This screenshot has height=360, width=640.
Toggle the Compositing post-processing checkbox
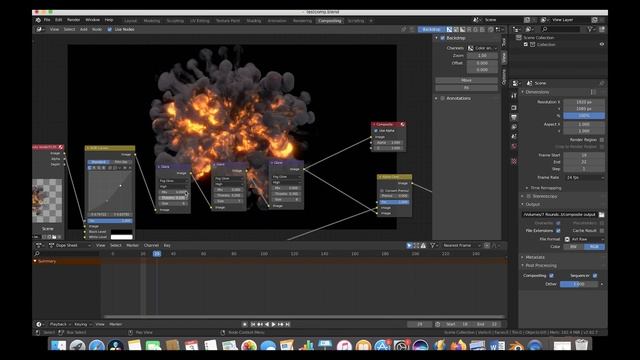tap(551, 276)
